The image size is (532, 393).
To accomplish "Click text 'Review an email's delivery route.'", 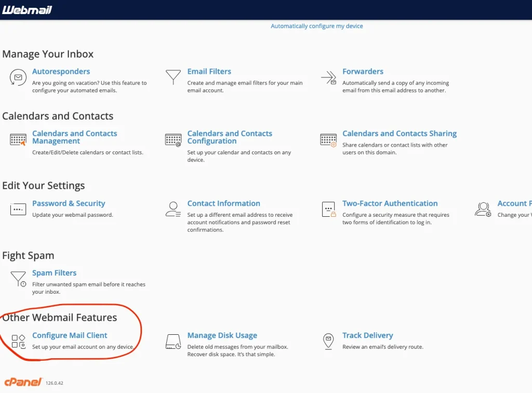I will point(383,347).
